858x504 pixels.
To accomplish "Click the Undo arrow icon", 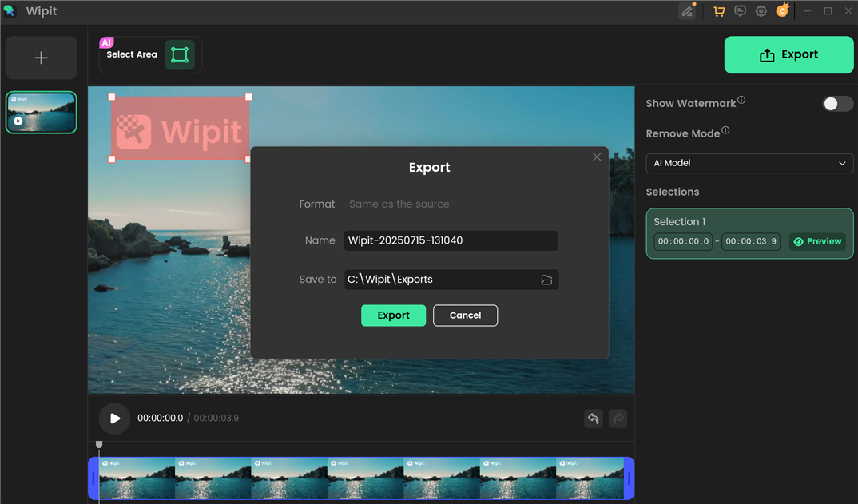I will (593, 418).
